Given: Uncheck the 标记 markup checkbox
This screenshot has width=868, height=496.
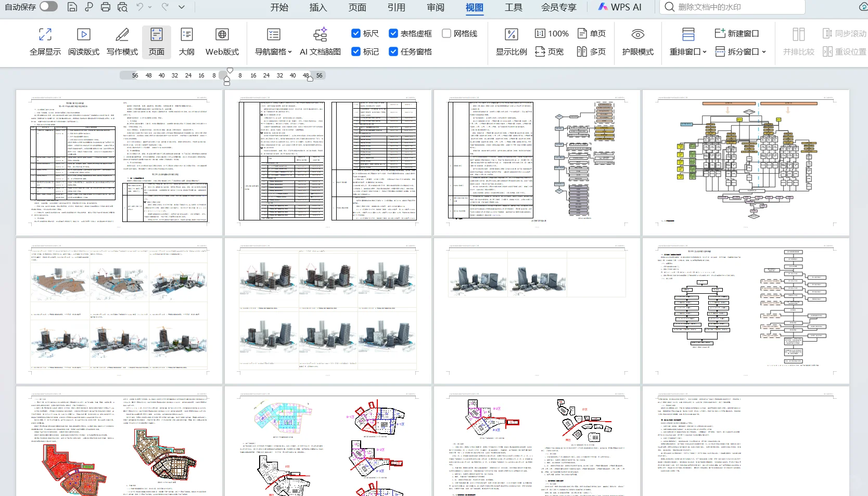Looking at the screenshot, I should [x=356, y=51].
